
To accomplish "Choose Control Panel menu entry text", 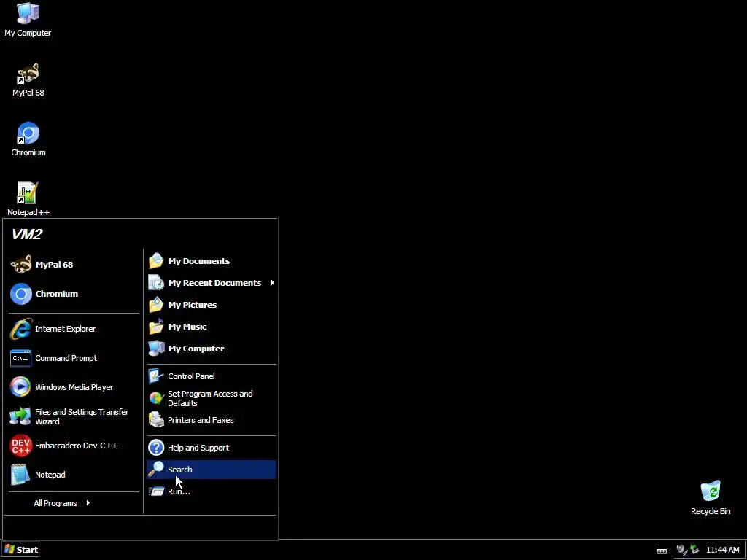I will 191,376.
